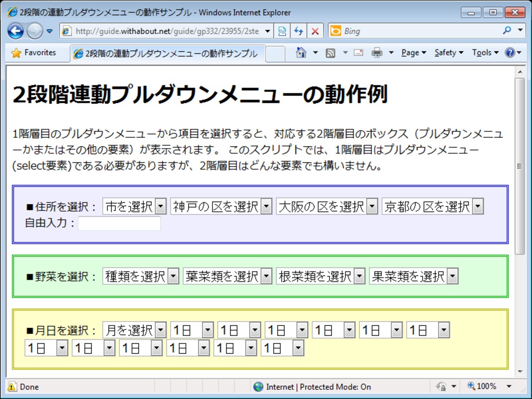Expand the Print dropdown arrow
Screen dimensions: 532x399
coord(391,53)
